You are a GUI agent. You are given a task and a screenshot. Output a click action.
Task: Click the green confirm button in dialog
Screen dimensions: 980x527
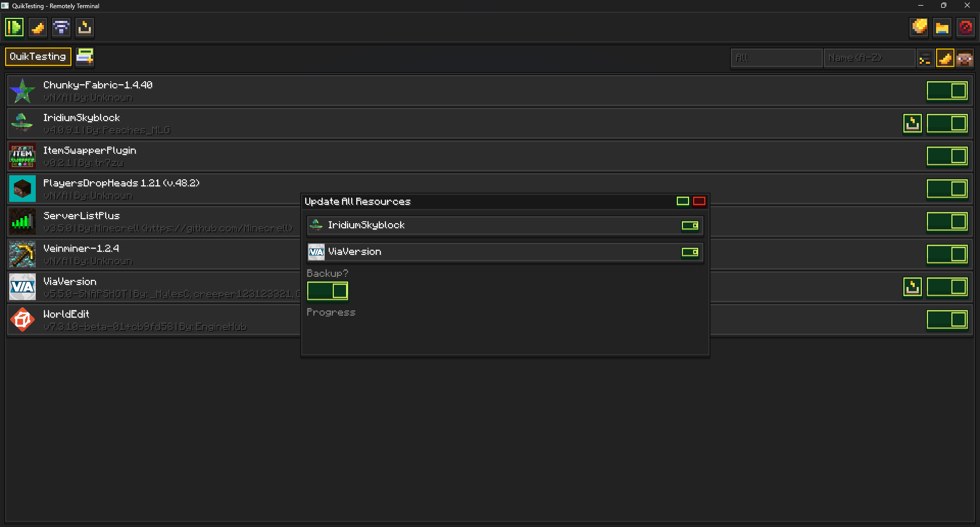click(683, 201)
